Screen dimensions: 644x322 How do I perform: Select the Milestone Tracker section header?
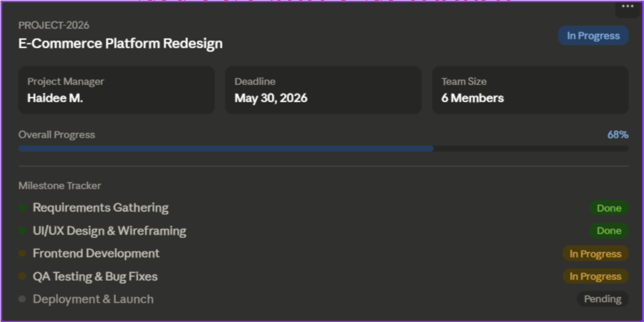click(x=59, y=186)
